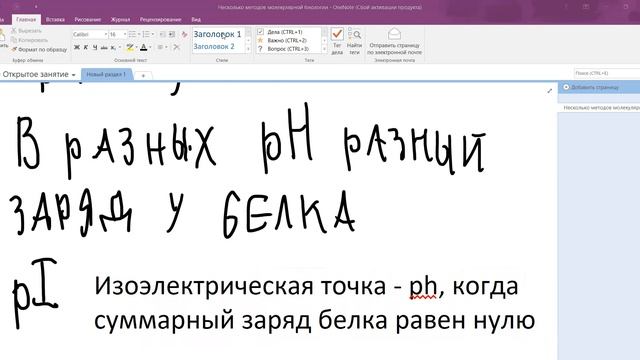Expand page to full view
This screenshot has width=640, height=360.
point(549,91)
